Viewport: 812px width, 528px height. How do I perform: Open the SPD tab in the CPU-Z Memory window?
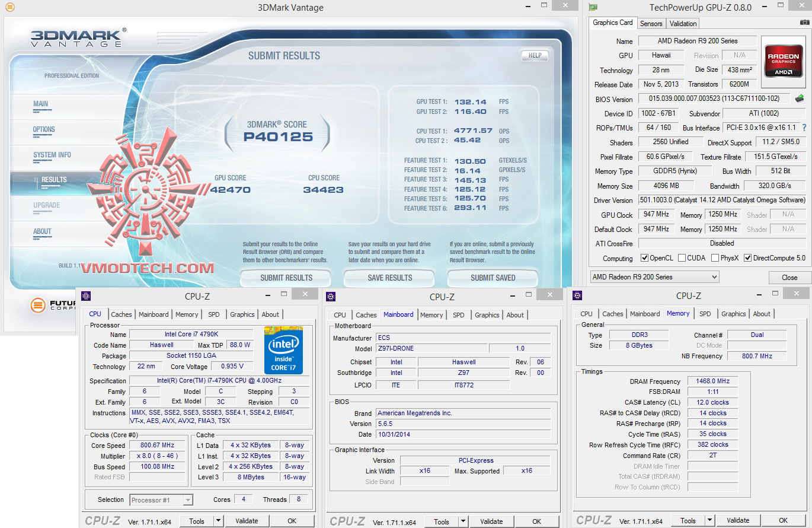coord(705,314)
